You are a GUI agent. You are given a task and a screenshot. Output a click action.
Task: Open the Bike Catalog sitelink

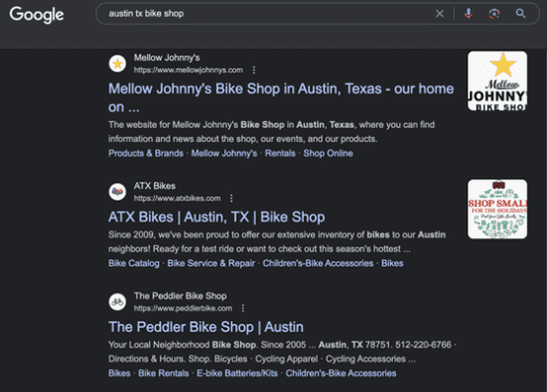[x=134, y=263]
